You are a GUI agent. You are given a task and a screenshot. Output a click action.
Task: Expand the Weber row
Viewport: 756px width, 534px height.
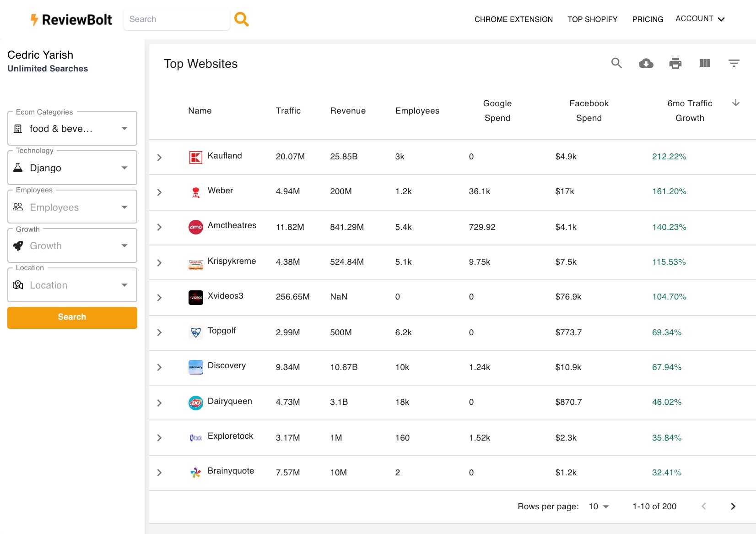(x=159, y=192)
